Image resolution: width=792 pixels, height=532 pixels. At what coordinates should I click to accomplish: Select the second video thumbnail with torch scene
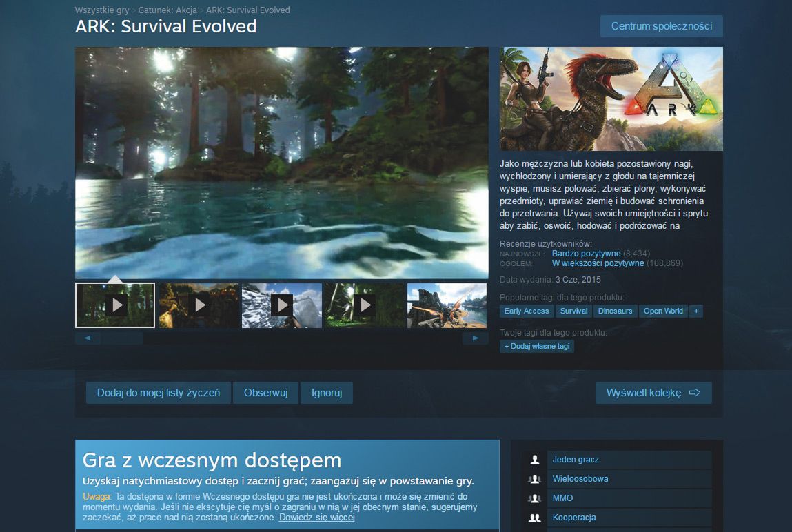pyautogui.click(x=199, y=305)
